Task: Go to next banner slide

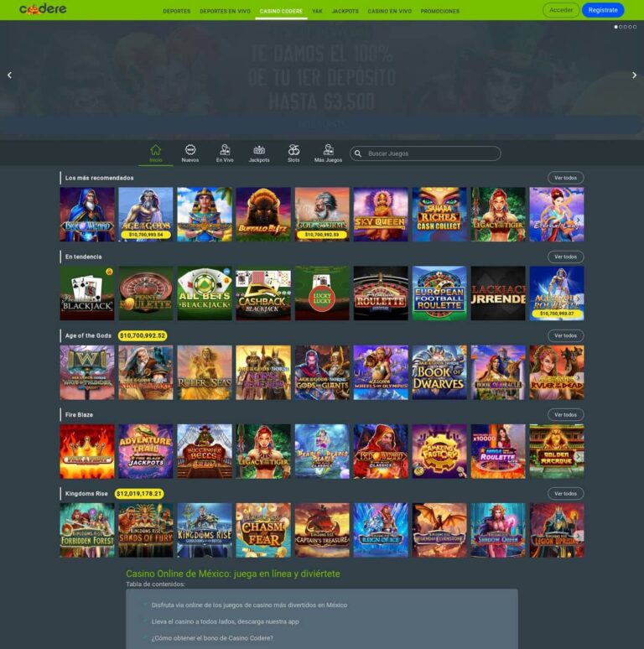Action: [x=634, y=75]
